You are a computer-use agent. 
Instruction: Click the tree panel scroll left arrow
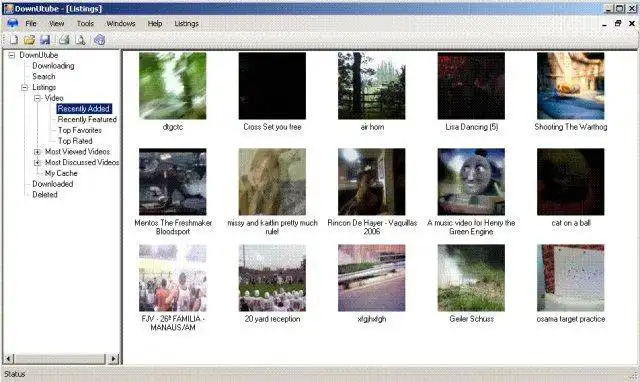click(8, 359)
